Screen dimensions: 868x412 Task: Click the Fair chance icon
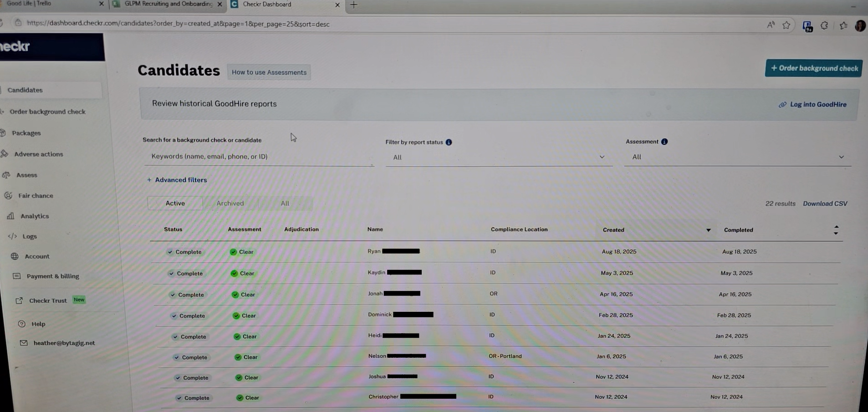point(8,195)
